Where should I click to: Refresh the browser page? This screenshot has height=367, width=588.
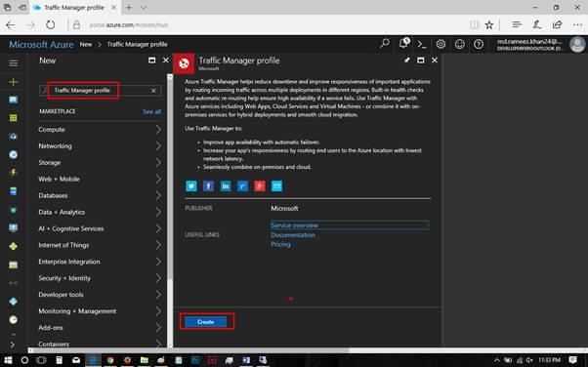coord(50,25)
